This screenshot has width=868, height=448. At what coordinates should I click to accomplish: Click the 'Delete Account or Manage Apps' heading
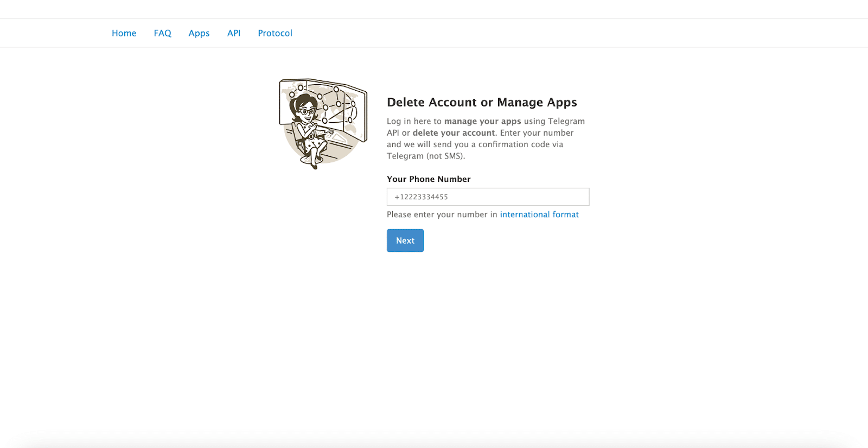(482, 102)
